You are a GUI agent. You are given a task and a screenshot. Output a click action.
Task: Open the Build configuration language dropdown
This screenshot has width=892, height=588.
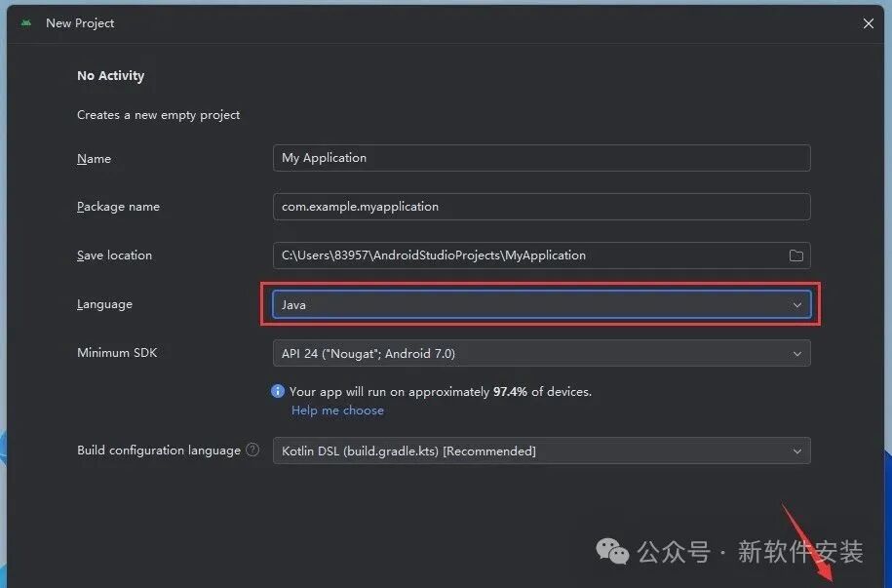pos(542,451)
